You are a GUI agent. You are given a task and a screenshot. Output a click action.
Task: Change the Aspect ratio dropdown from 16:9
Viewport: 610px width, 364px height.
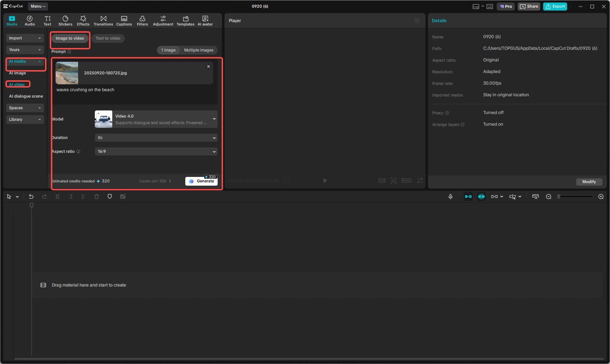pyautogui.click(x=156, y=151)
